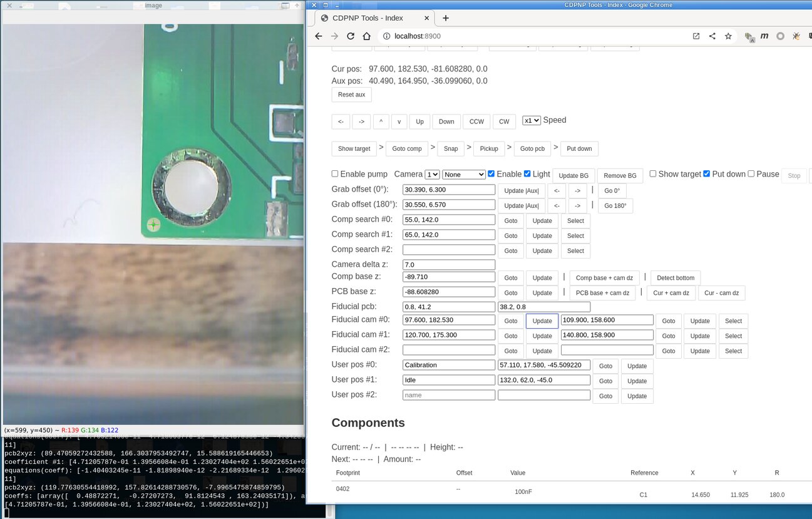Jog down using the Down arrow button
The image size is (812, 519).
click(x=446, y=121)
